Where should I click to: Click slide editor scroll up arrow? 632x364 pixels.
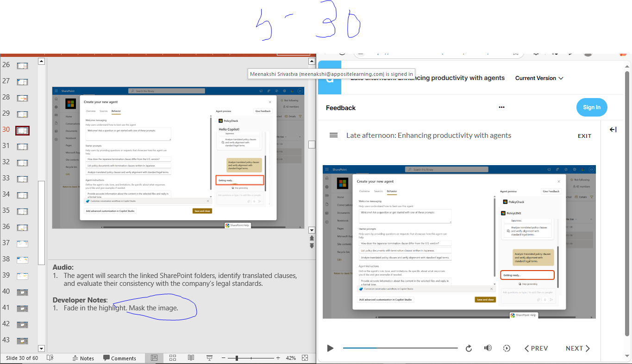click(x=312, y=61)
